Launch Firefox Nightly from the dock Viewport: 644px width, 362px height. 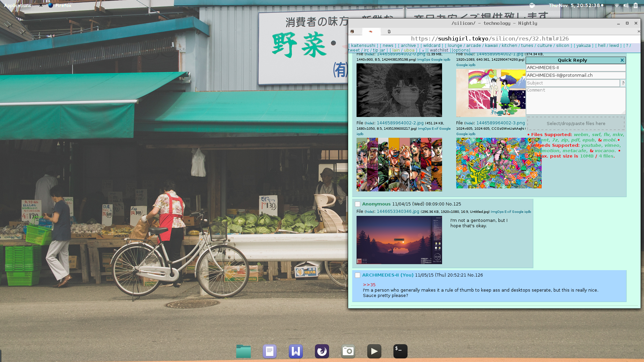(x=322, y=351)
